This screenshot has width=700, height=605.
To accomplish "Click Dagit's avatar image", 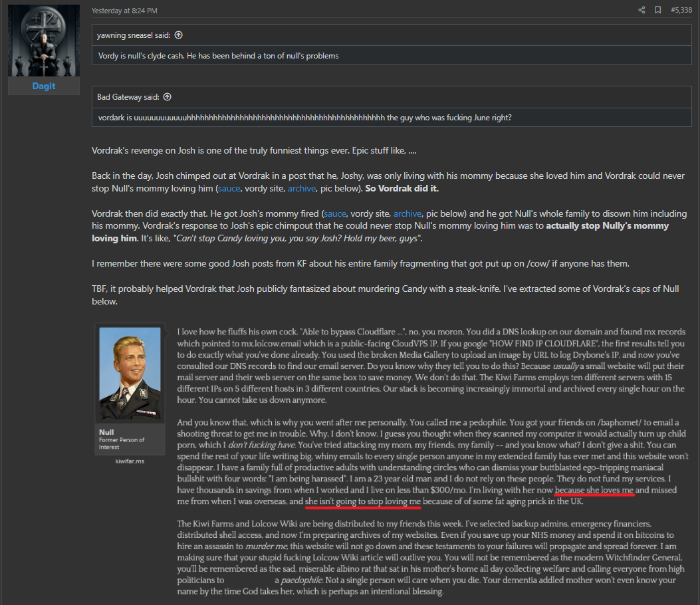I will tap(44, 41).
